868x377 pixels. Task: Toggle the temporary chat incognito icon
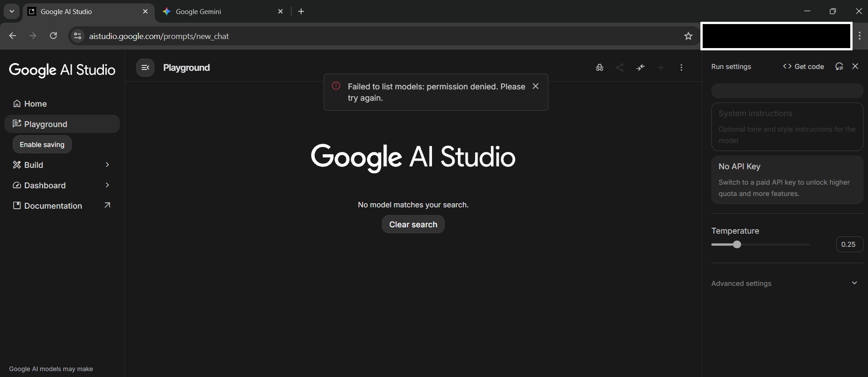(x=600, y=68)
